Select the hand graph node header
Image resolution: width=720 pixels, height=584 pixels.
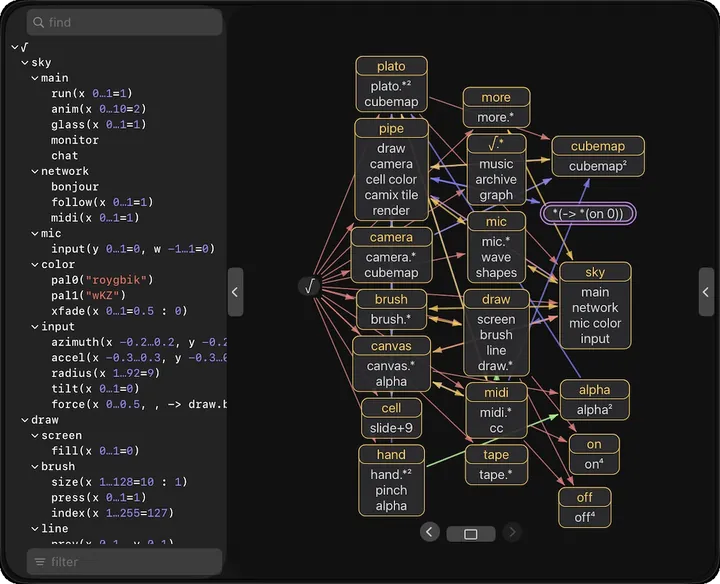391,455
